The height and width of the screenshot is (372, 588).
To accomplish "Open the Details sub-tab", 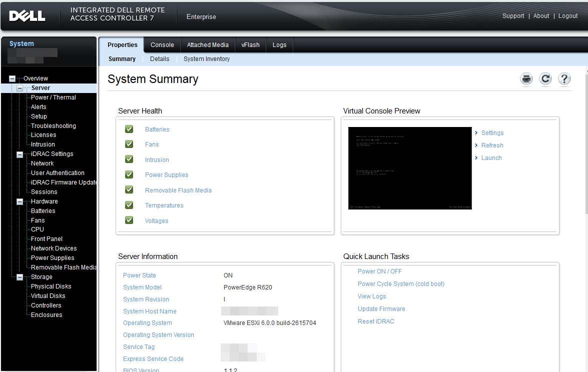I will pos(160,59).
